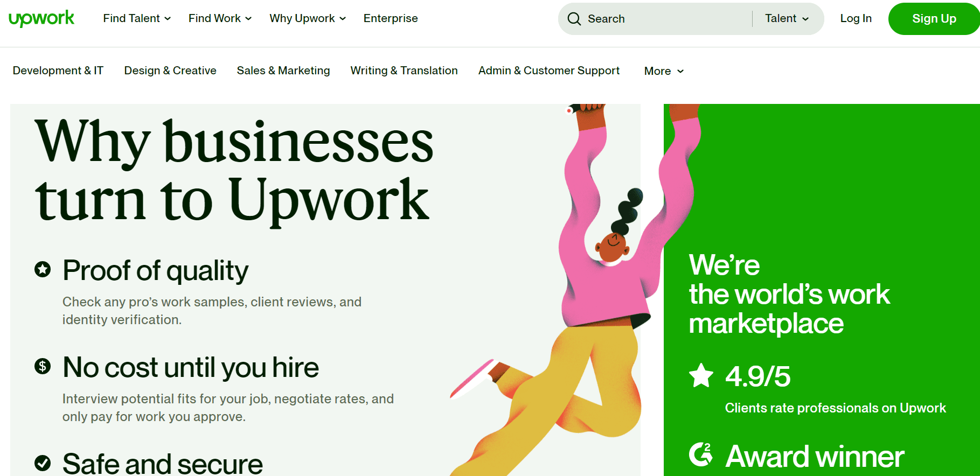Click the Upwork logo
The height and width of the screenshot is (476, 980).
(41, 18)
